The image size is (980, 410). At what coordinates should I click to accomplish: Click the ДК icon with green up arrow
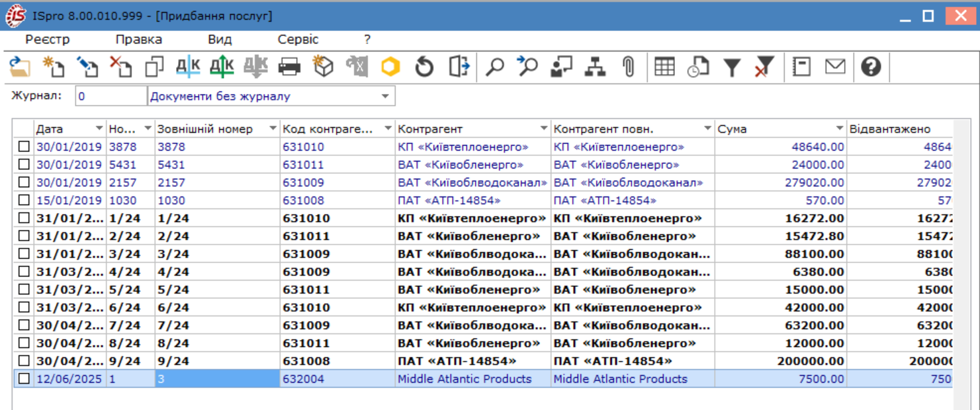(222, 67)
